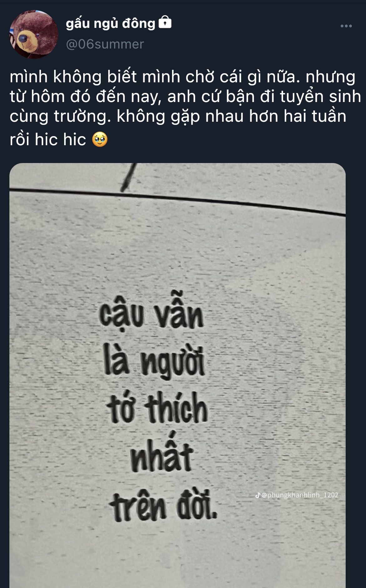Click the teary-eyed emoji in the tweet
The image size is (366, 588).
pyautogui.click(x=100, y=140)
